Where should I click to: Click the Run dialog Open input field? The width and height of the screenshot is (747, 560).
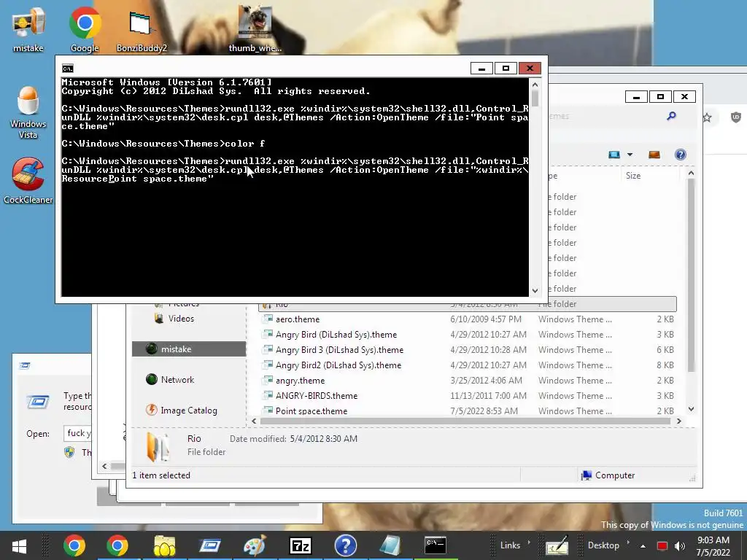(77, 433)
